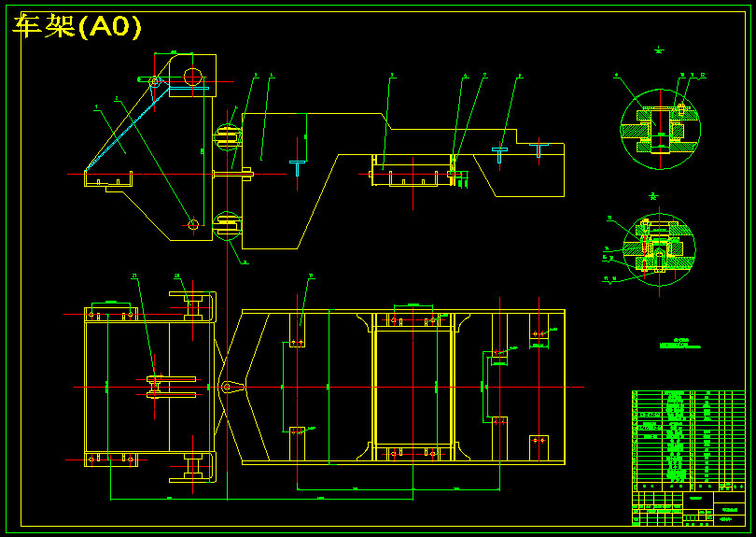Select the section label above lower detail view
This screenshot has height=537, width=756.
pyautogui.click(x=653, y=197)
